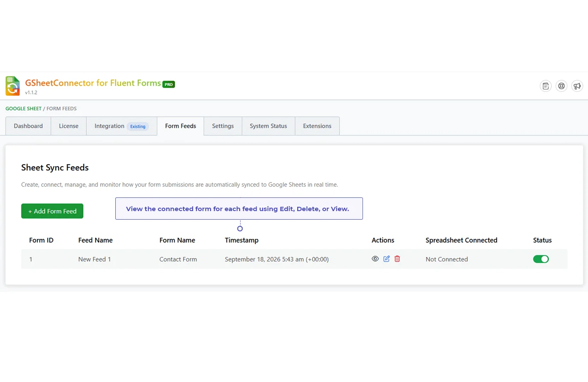Click the Feed Name column header
The height and width of the screenshot is (382, 588).
coord(96,240)
